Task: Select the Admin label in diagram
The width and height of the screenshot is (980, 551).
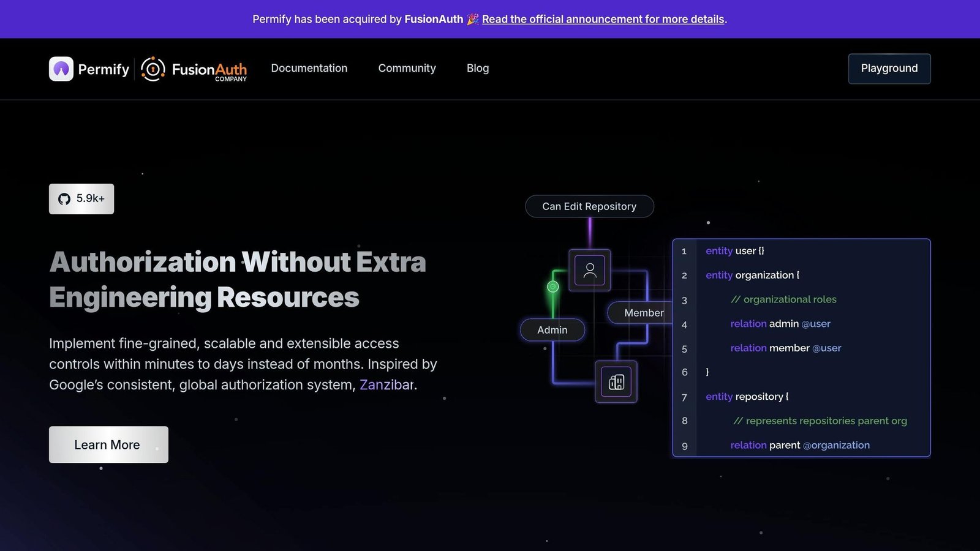Action: tap(552, 330)
